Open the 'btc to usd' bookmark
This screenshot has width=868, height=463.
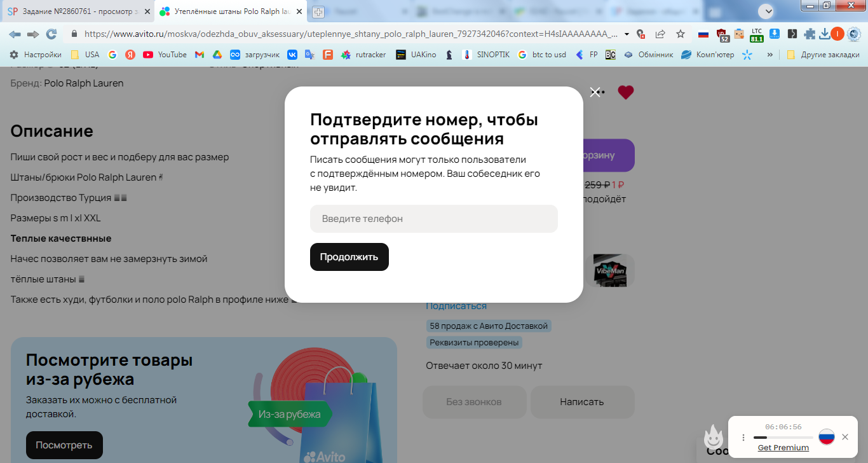(x=542, y=55)
